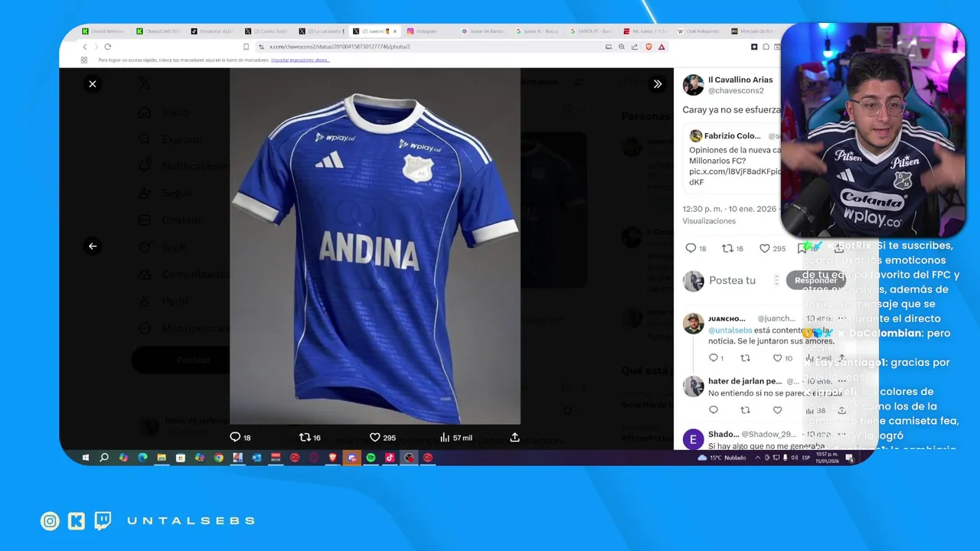Repost hater de jarlan's comment
The height and width of the screenshot is (551, 980).
[x=745, y=411]
